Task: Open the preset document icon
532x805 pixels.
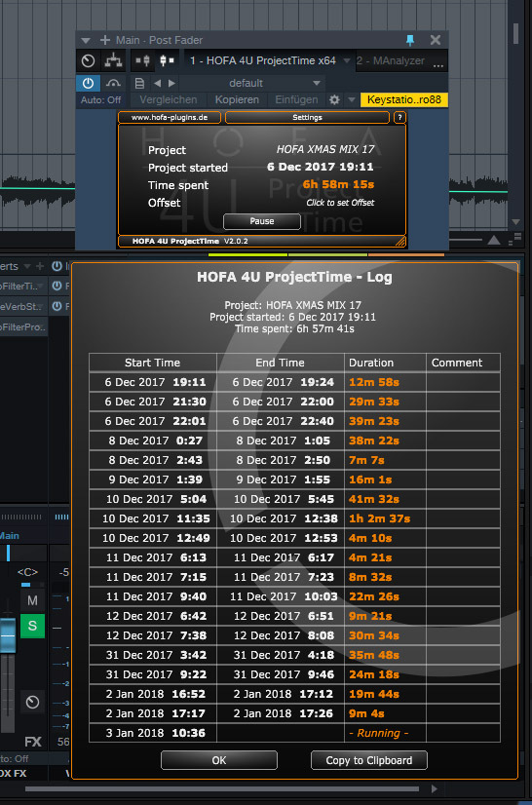Action: click(138, 83)
